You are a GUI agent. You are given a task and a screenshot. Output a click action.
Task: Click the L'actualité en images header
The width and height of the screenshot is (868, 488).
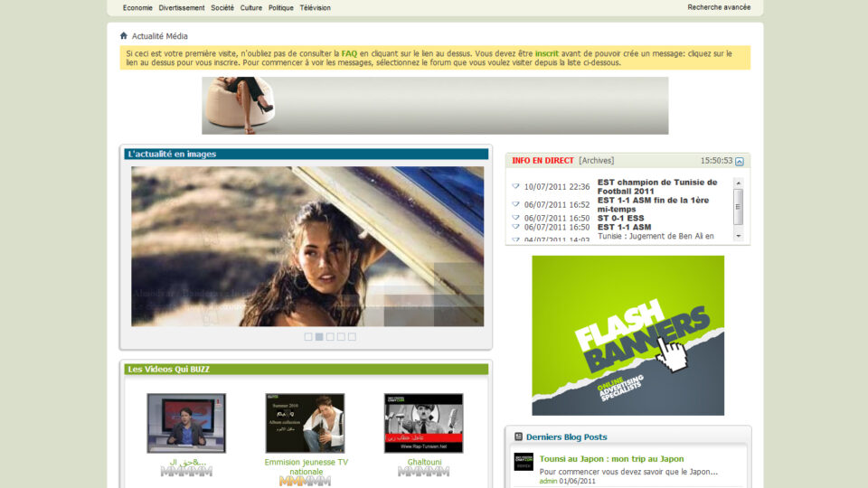tap(307, 155)
